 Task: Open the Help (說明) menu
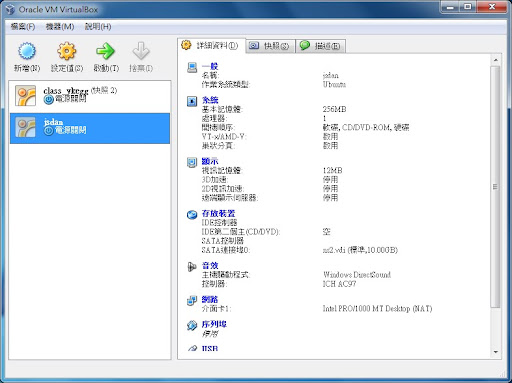click(x=98, y=27)
